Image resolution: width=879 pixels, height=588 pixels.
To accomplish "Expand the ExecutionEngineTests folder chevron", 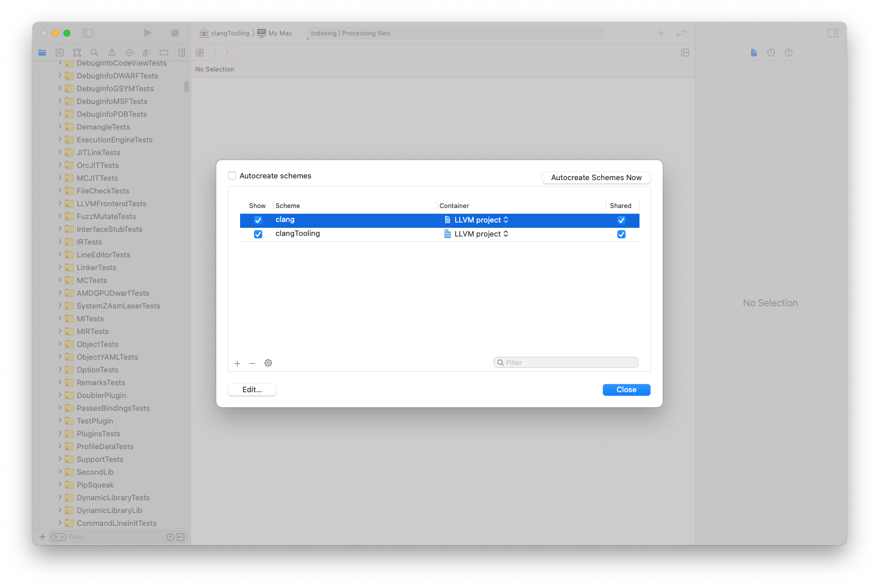I will click(60, 139).
